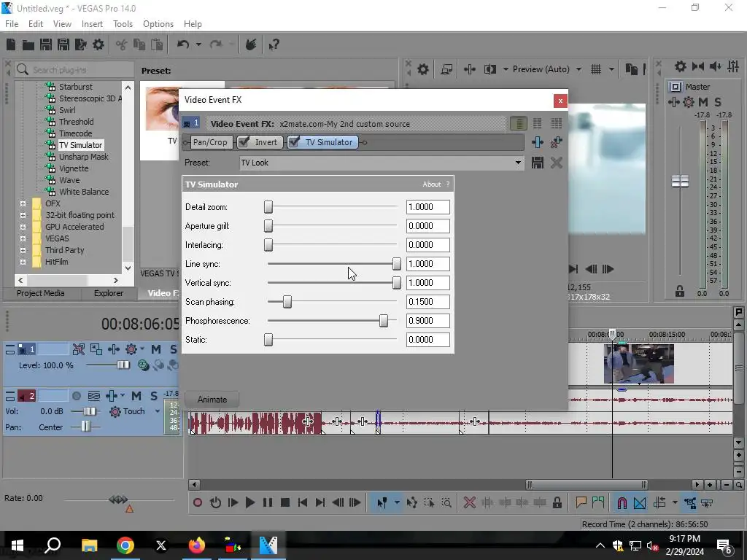Open the Insert menu
The width and height of the screenshot is (747, 560).
[92, 24]
